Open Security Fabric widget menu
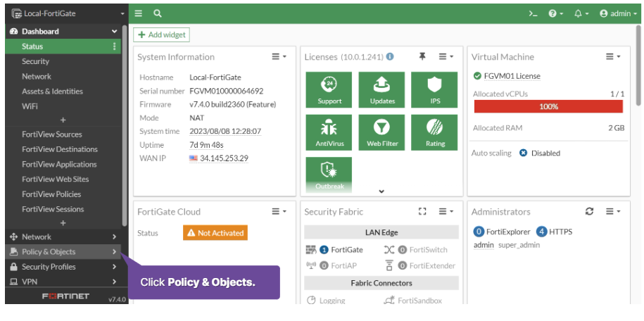This screenshot has width=644, height=321. pos(446,211)
